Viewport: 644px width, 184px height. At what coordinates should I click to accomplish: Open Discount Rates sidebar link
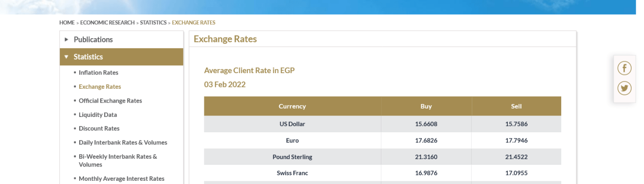pyautogui.click(x=99, y=128)
